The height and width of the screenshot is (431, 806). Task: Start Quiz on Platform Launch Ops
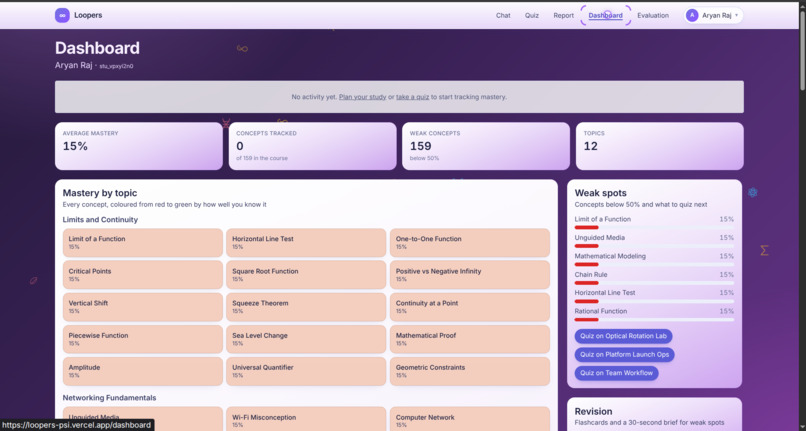click(625, 354)
